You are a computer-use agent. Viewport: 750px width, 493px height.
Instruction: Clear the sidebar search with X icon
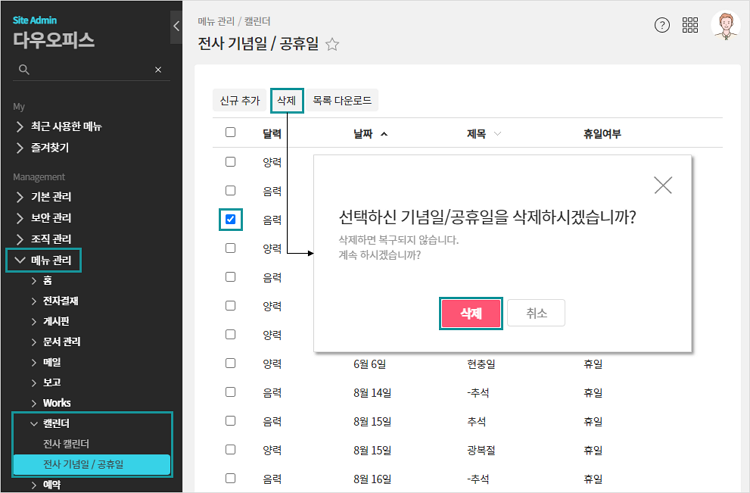point(158,70)
